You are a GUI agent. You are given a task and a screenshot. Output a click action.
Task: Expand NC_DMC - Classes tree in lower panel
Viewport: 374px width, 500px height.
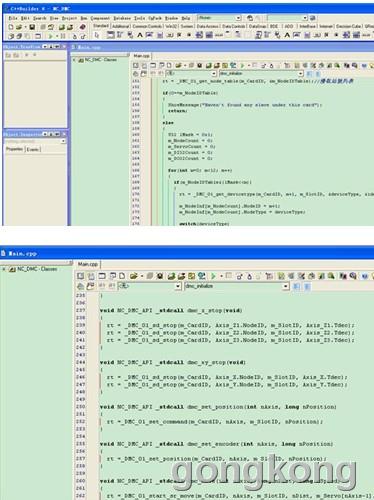(x=4, y=269)
